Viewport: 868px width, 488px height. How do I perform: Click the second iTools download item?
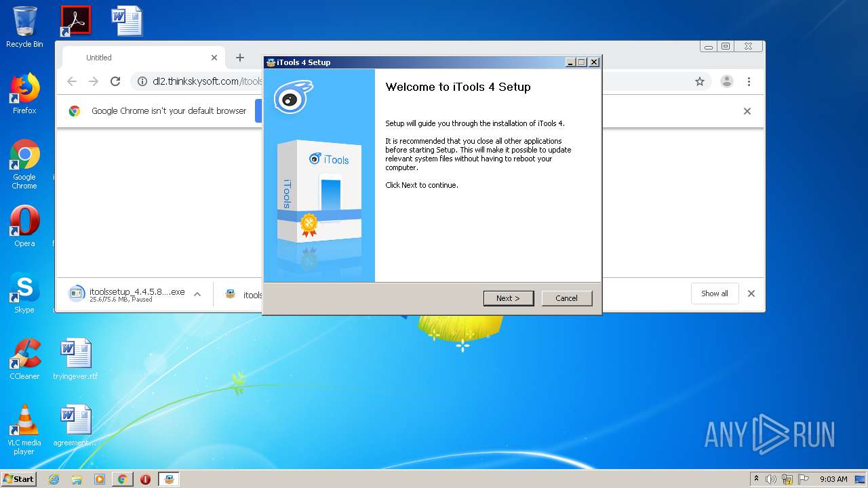[243, 294]
